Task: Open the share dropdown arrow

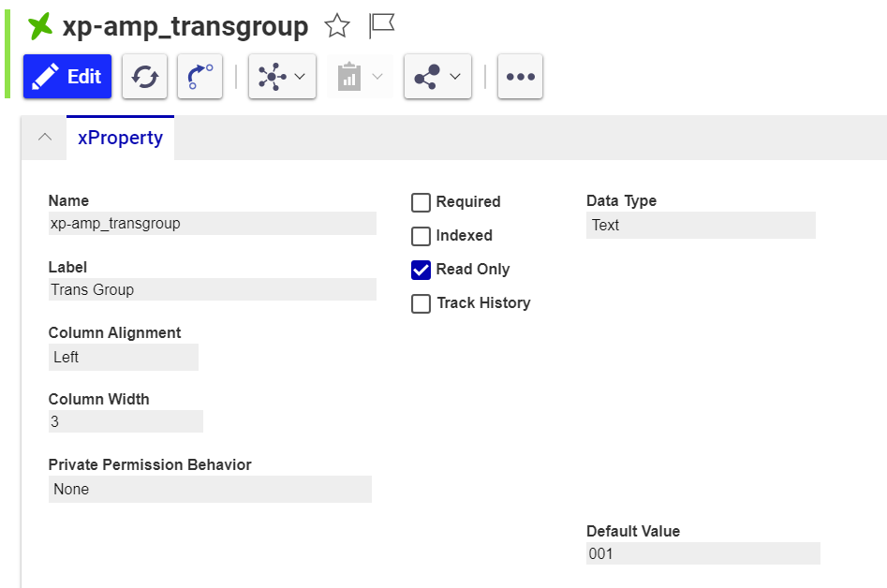Action: tap(455, 77)
